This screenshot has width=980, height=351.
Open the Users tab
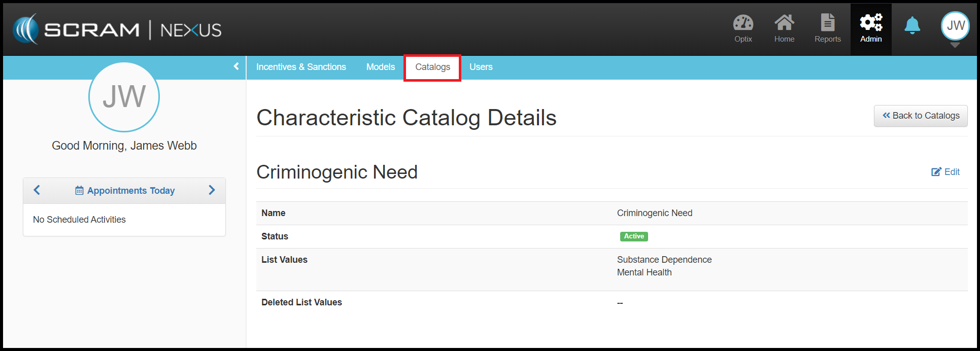coord(481,67)
